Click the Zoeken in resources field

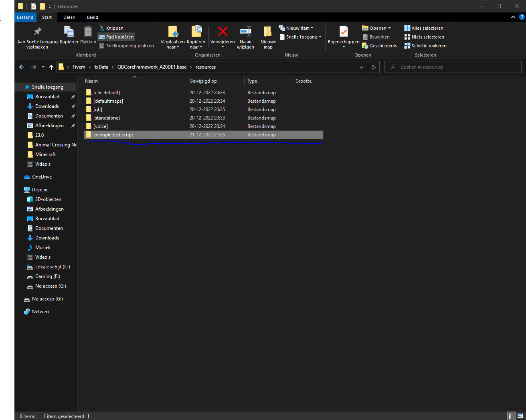[453, 67]
